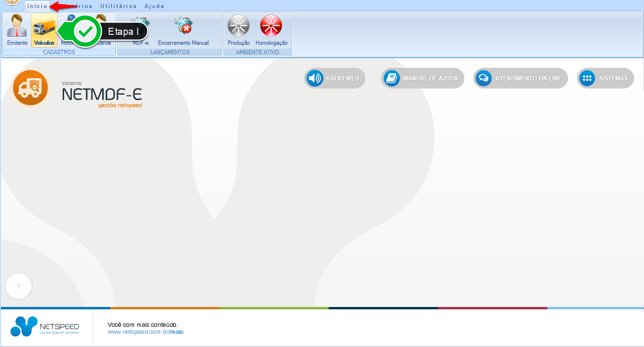The height and width of the screenshot is (347, 644).
Task: Click the NETMDF-E orange truck logo
Action: click(30, 88)
